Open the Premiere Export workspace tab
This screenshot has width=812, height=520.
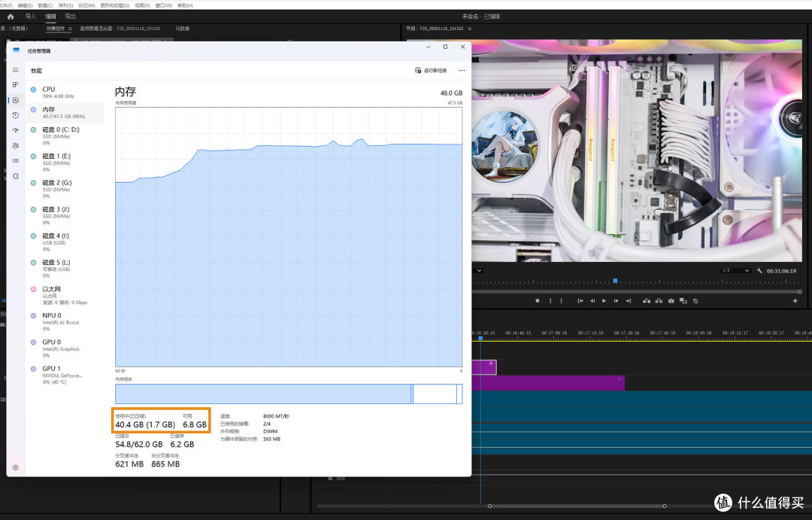pyautogui.click(x=71, y=17)
